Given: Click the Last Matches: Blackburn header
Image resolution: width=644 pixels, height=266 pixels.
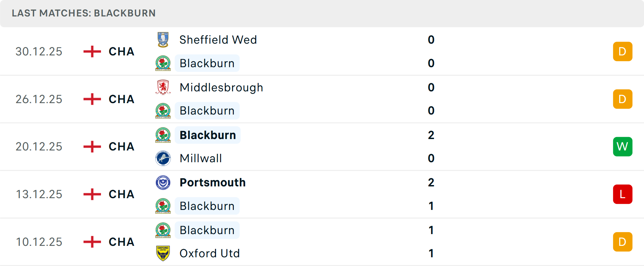Looking at the screenshot, I should click(84, 13).
